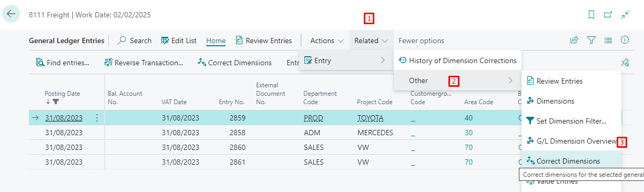Open the Other submenu
The image size is (644, 192).
point(457,80)
